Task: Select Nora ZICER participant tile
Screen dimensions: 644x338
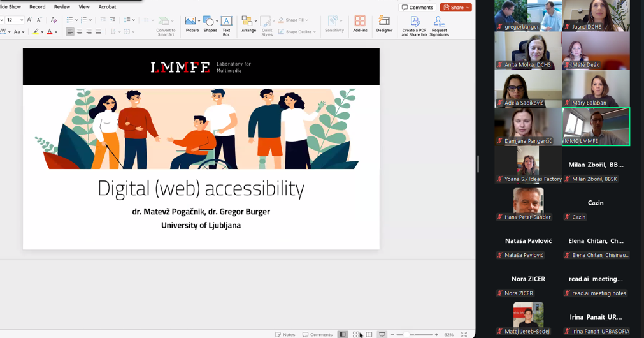Action: point(528,279)
